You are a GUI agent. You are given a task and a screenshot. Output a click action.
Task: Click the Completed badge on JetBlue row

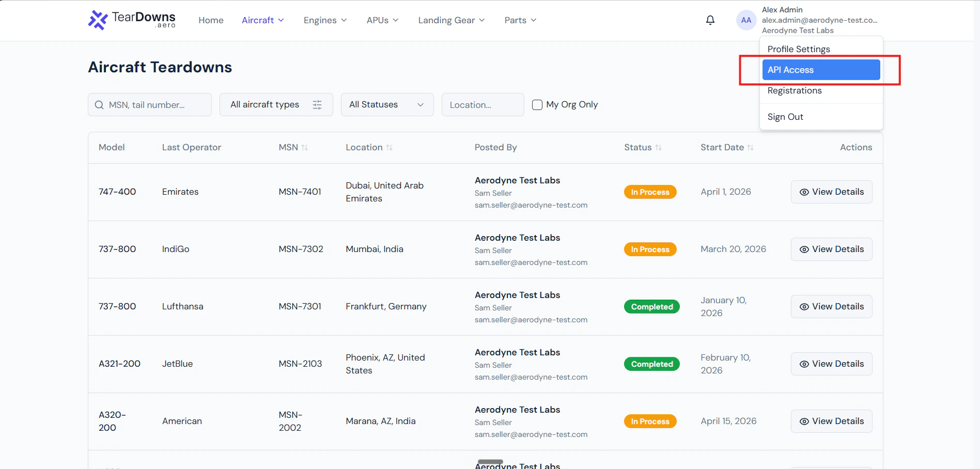(x=652, y=364)
